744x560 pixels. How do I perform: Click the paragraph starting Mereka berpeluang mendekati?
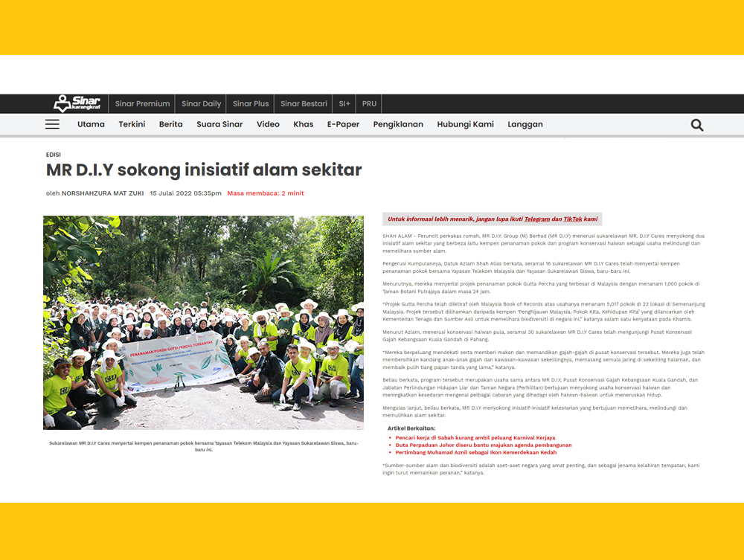[x=544, y=360]
